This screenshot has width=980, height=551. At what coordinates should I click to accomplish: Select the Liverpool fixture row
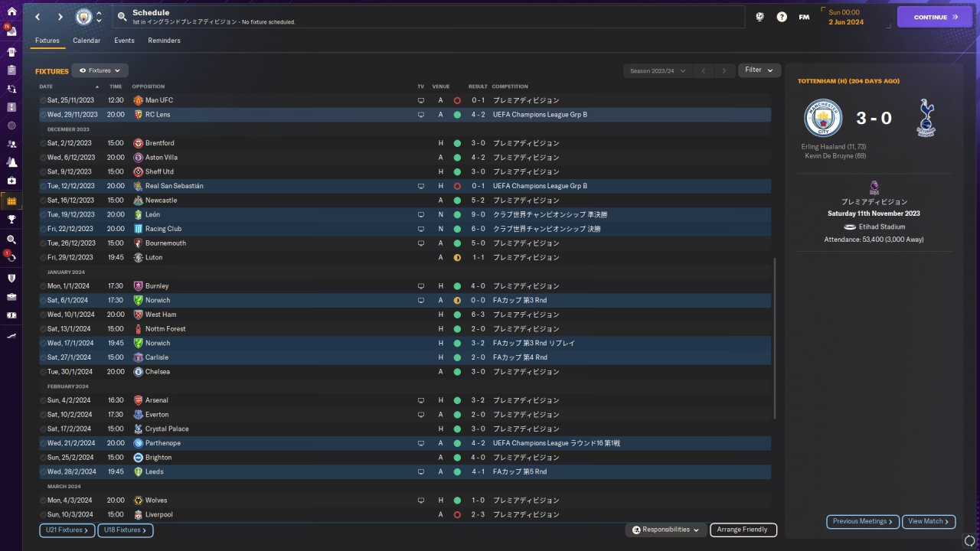405,515
